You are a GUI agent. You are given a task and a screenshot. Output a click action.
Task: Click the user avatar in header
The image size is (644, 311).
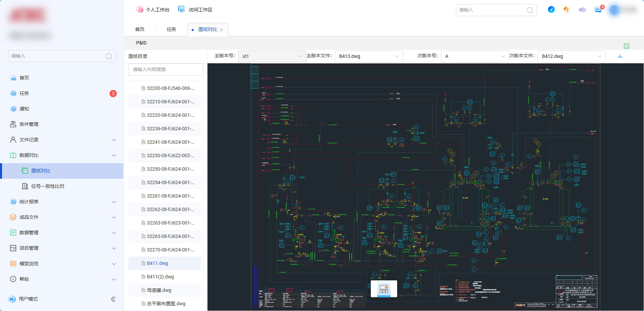(614, 10)
